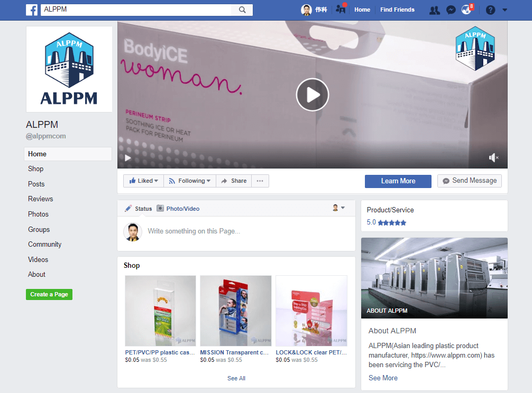Click in the ALPPM search input field

tap(136, 10)
